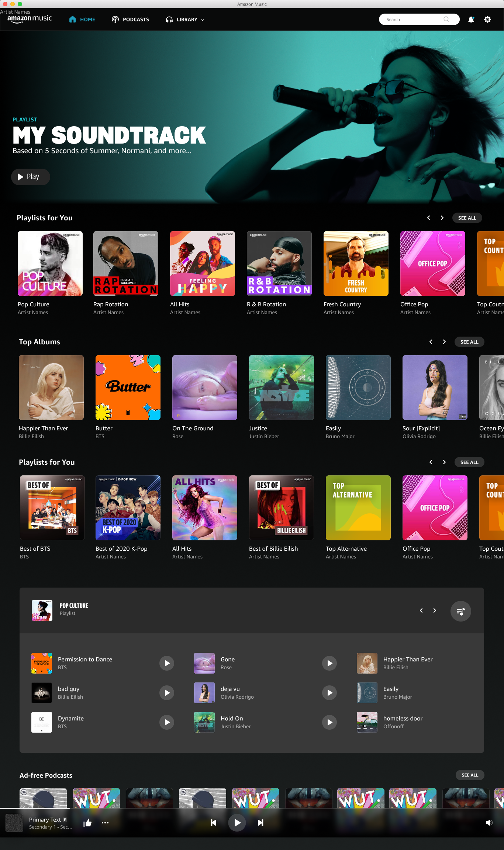Show next Top Albums
Screen dimensions: 504x850
pos(444,342)
